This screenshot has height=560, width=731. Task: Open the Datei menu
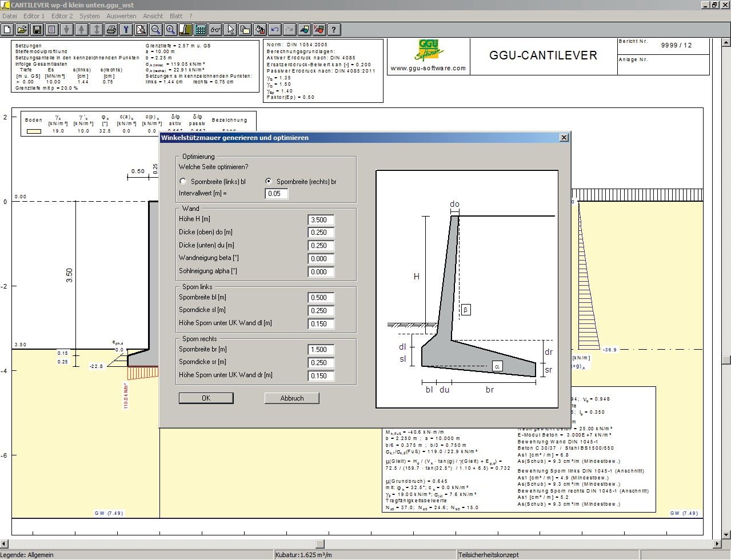click(x=10, y=16)
